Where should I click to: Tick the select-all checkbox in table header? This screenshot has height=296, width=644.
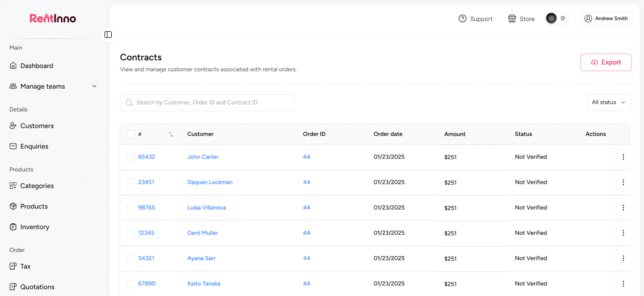[131, 134]
